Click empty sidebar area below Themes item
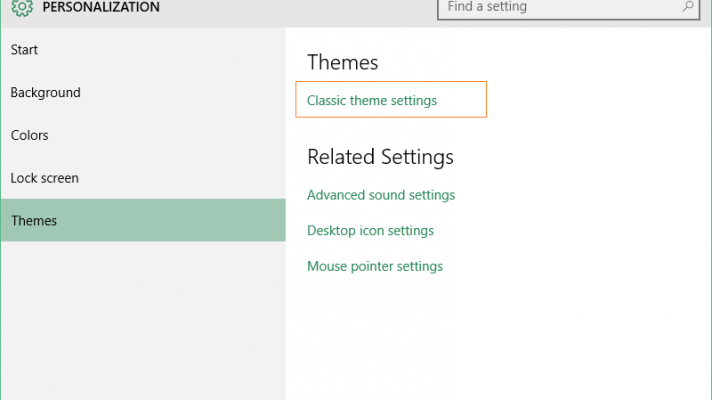This screenshot has height=400, width=712. pos(142,320)
